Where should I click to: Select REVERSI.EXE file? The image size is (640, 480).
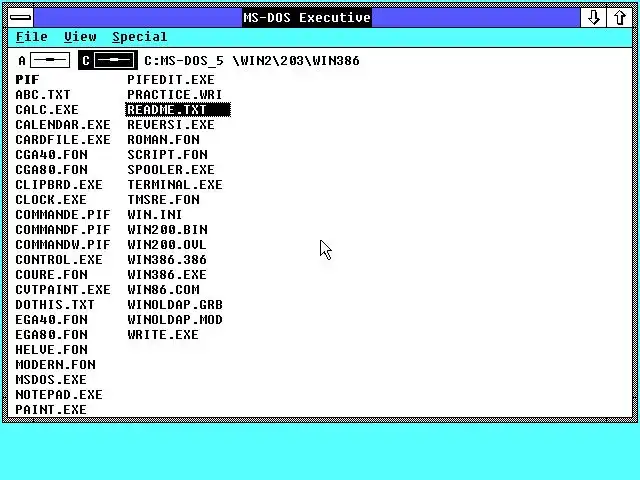(x=171, y=124)
